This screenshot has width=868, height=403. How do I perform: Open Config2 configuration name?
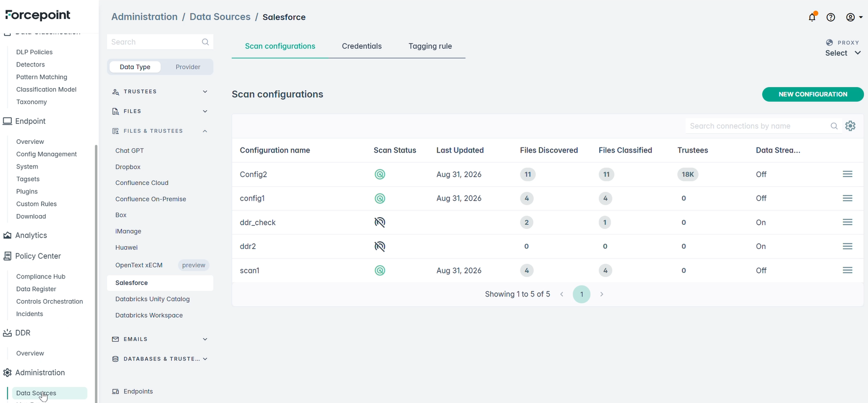pos(253,175)
